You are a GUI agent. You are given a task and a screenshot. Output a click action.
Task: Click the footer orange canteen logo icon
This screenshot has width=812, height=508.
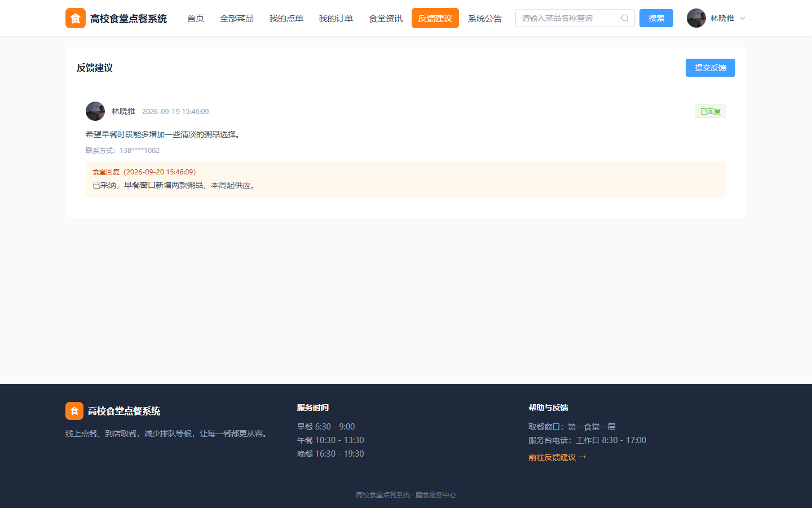(74, 411)
